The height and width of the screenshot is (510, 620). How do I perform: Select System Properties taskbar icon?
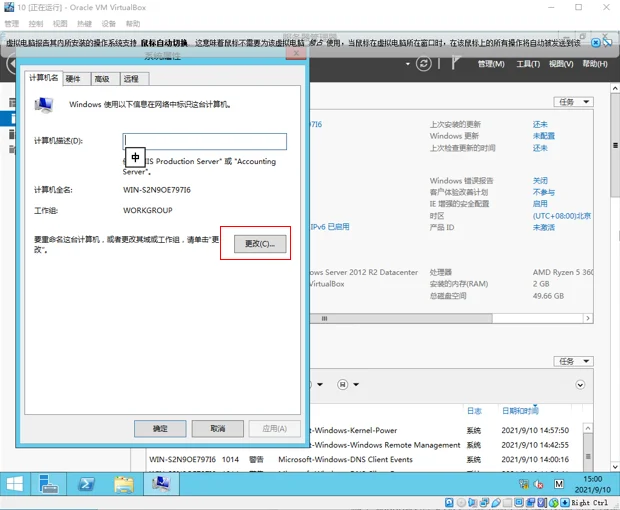point(161,484)
